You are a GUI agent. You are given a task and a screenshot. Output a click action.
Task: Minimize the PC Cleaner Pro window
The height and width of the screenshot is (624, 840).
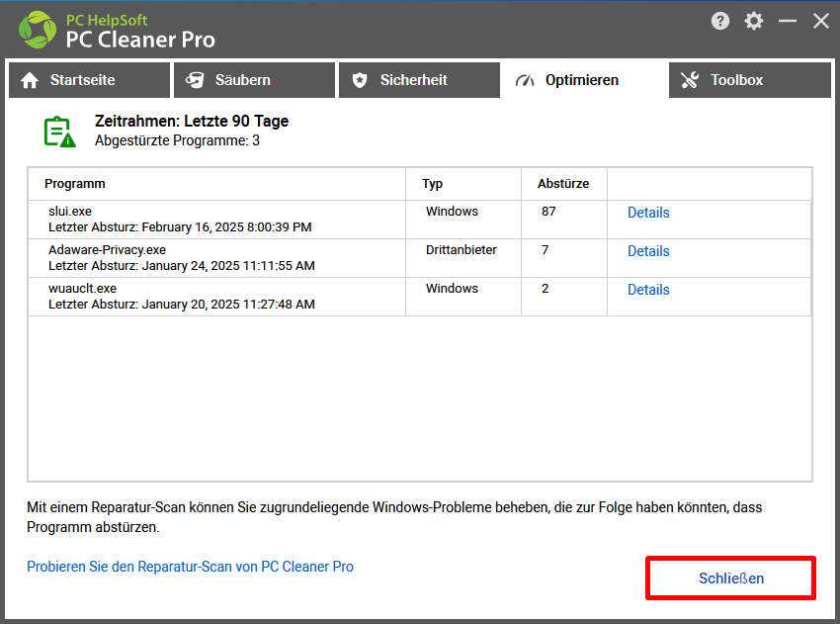pyautogui.click(x=788, y=21)
